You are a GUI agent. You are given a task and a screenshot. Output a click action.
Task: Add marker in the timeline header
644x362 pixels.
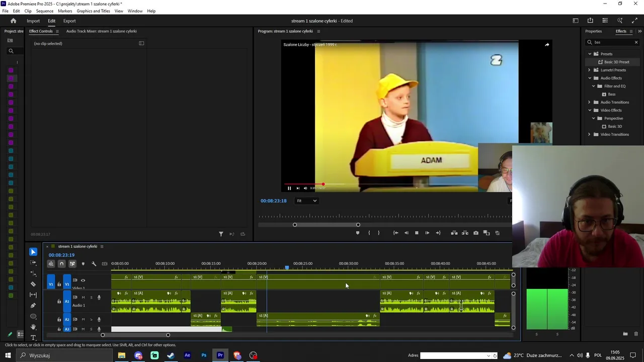(83, 263)
